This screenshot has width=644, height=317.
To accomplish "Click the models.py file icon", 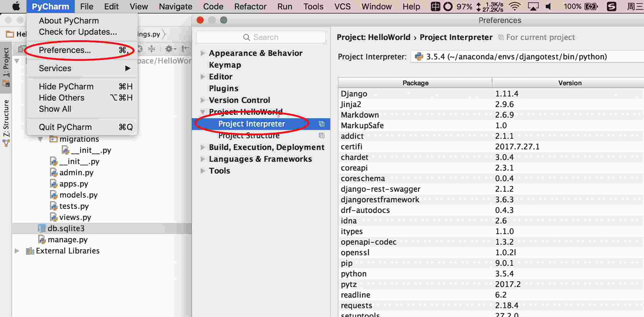I will [54, 195].
